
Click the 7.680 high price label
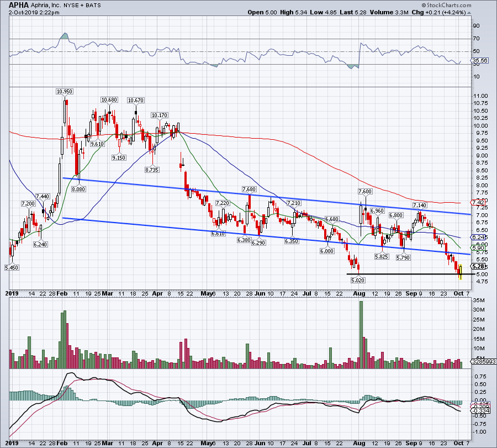click(x=249, y=189)
